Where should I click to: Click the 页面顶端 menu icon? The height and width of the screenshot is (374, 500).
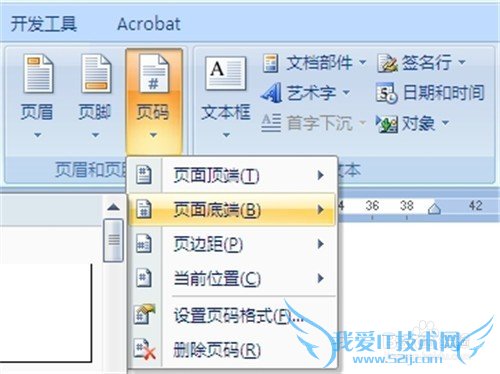144,175
